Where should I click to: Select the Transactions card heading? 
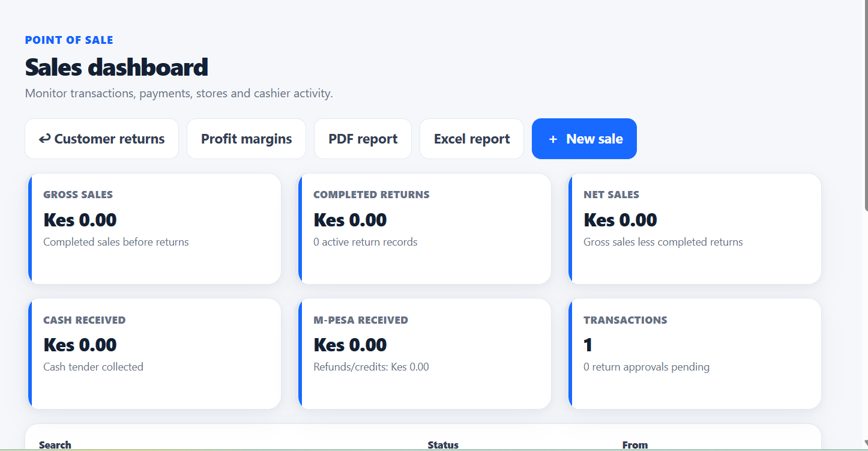625,320
